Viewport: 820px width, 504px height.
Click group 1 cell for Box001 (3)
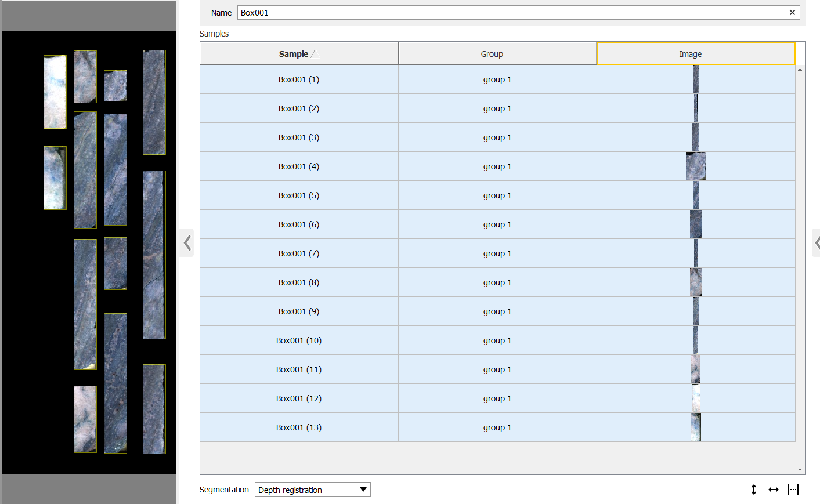pos(497,137)
